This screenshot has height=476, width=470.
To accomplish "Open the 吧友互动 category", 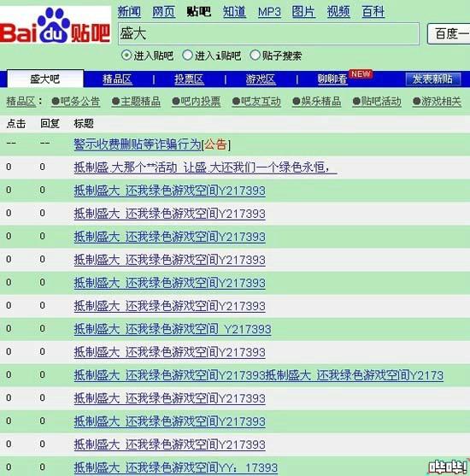I will [256, 102].
